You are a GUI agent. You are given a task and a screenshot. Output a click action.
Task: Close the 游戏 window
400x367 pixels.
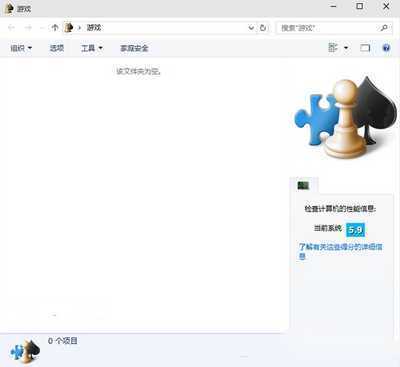(386, 6)
